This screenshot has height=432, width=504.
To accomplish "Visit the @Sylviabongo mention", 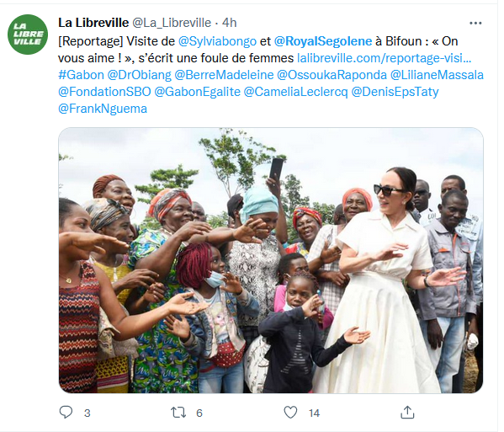I will pos(217,41).
